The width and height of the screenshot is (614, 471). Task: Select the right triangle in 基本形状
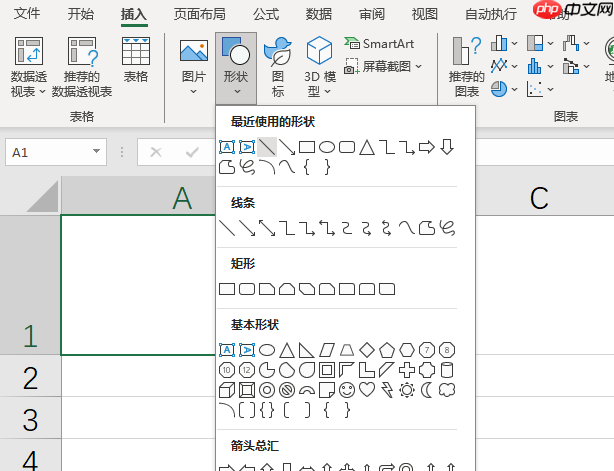307,350
